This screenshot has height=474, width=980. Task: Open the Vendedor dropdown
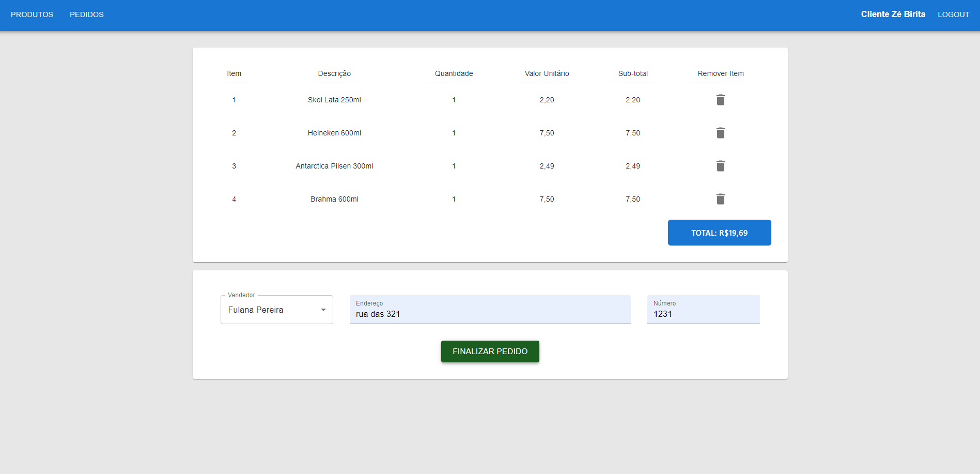[x=277, y=310]
